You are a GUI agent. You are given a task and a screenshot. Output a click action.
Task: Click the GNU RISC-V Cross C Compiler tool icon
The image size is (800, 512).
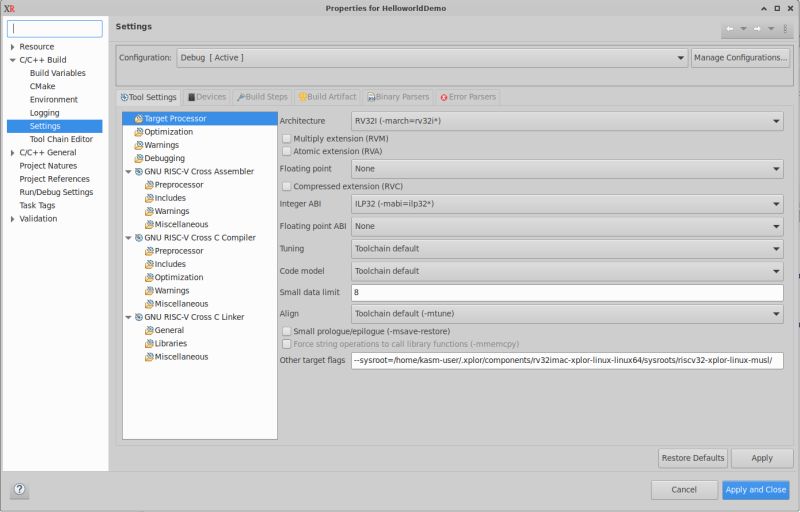click(x=138, y=238)
